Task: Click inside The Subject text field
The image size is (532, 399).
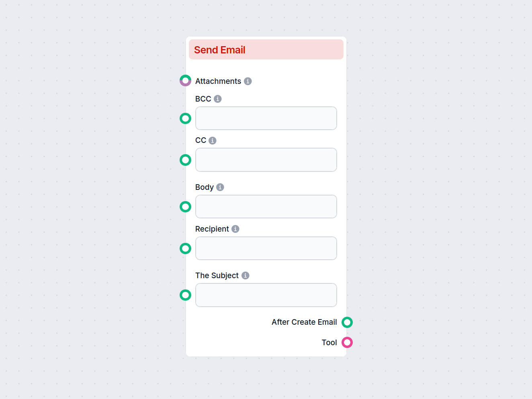Action: tap(266, 295)
